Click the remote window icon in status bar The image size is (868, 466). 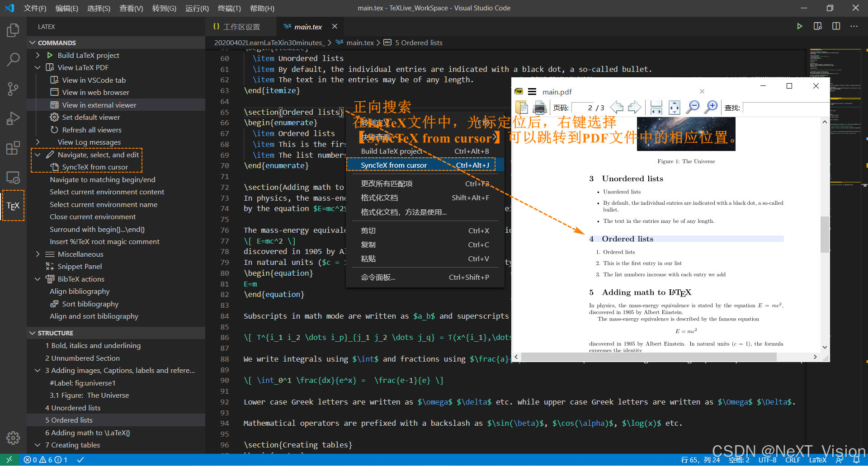pyautogui.click(x=9, y=460)
